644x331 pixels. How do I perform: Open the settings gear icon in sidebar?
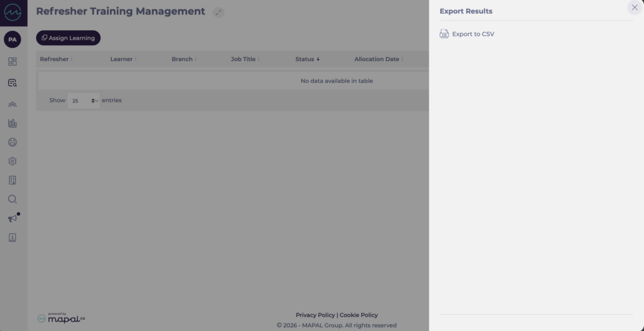coord(13,161)
